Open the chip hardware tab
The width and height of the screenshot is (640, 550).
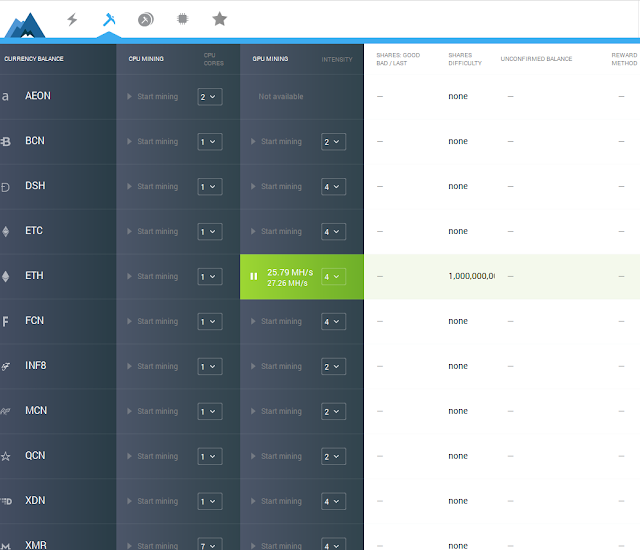pyautogui.click(x=182, y=19)
